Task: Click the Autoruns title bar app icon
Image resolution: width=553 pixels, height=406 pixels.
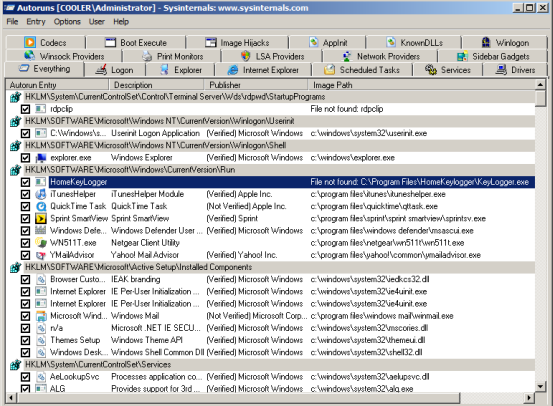Action: coord(10,8)
